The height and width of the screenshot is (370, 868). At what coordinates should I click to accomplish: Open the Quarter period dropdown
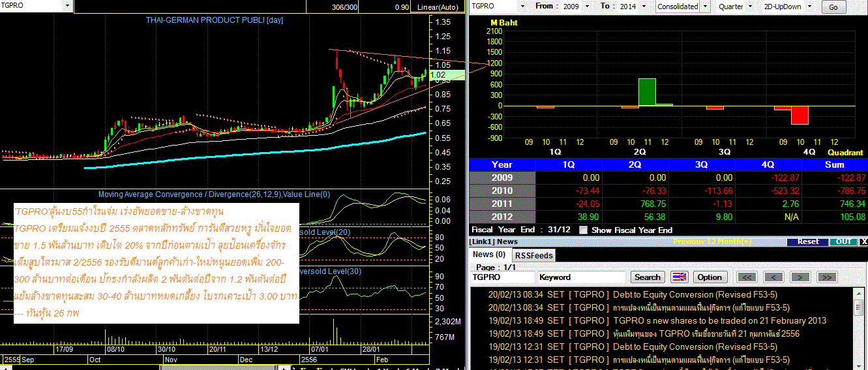[x=751, y=6]
